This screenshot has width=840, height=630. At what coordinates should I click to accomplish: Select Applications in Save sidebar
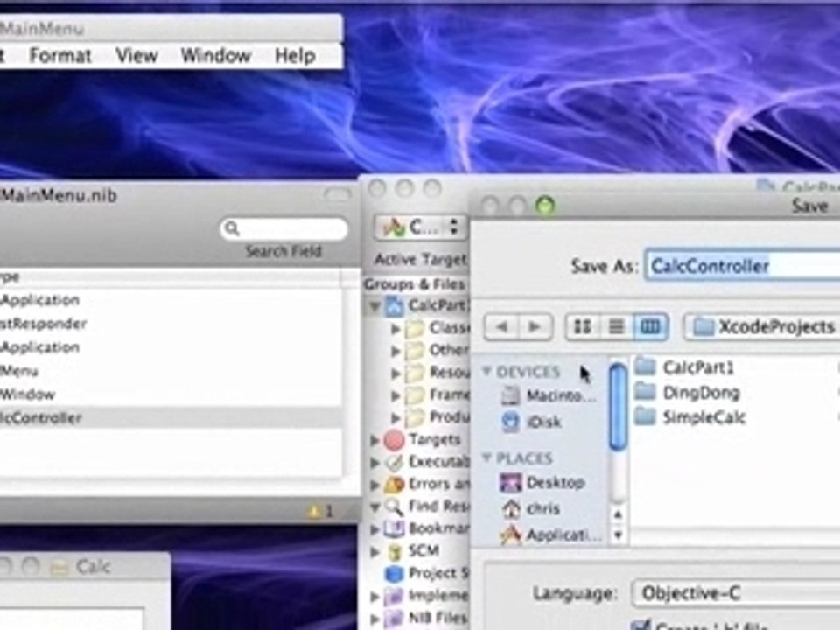550,535
